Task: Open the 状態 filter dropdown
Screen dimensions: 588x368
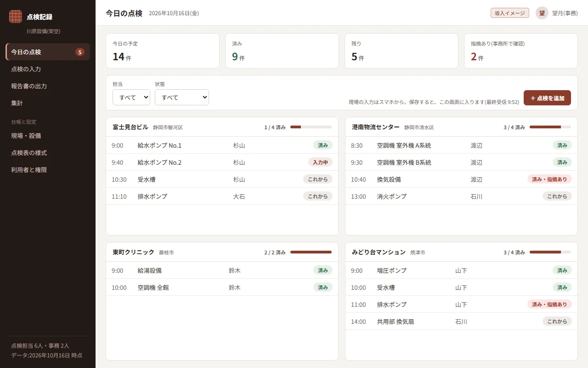Action: click(182, 98)
